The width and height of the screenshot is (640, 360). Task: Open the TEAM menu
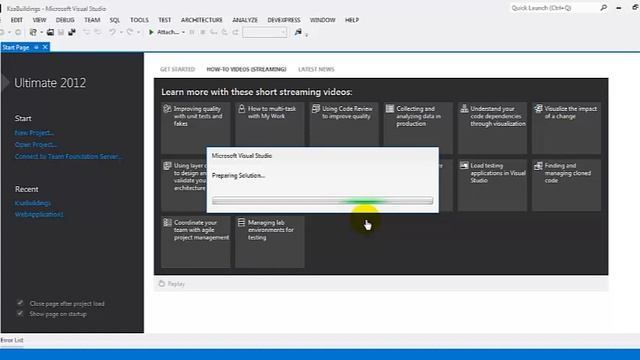point(92,20)
